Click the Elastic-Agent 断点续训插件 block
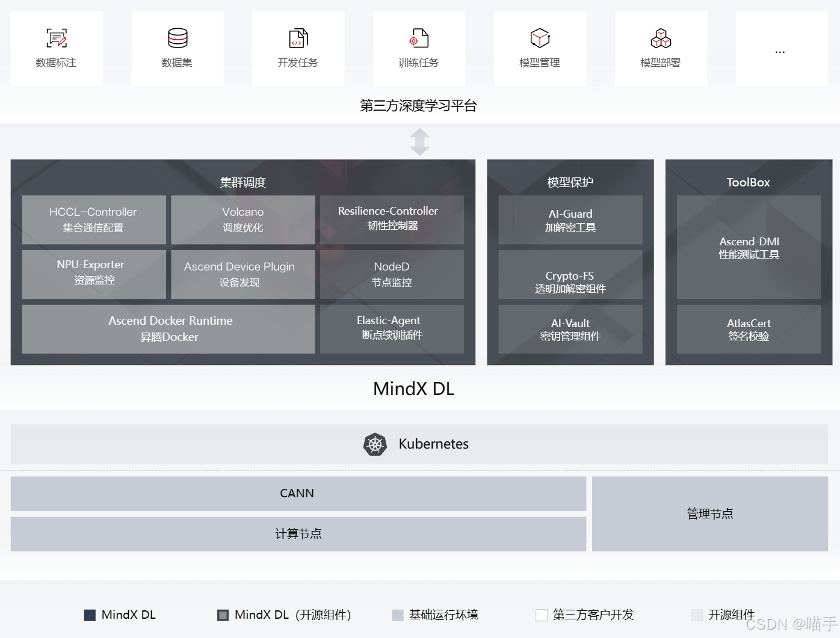Viewport: 840px width, 638px height. (x=392, y=329)
